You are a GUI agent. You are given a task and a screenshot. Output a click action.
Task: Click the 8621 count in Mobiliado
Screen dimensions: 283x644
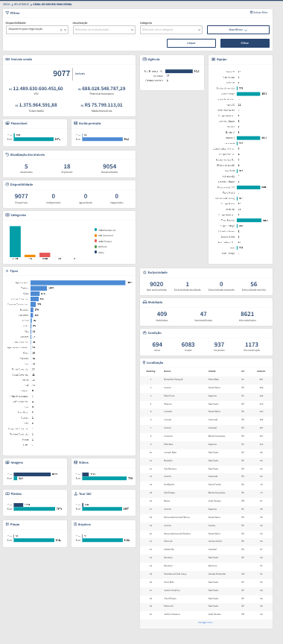pos(247,314)
